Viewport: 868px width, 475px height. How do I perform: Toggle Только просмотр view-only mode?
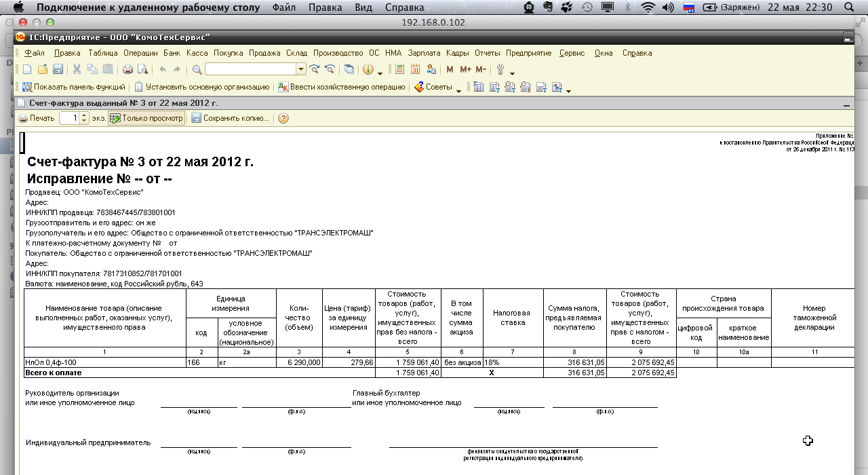point(146,118)
